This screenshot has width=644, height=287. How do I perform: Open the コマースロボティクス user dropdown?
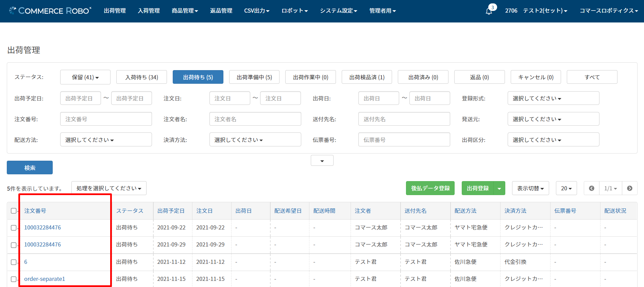[x=609, y=11]
